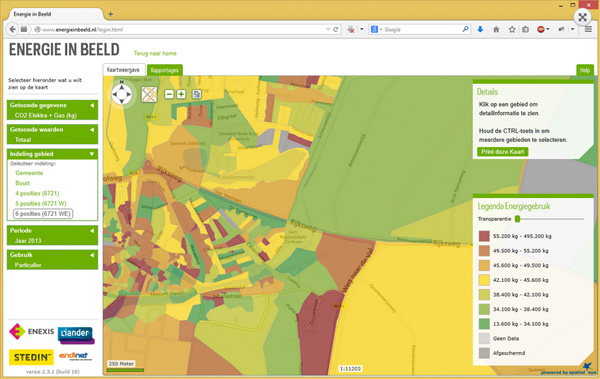The height and width of the screenshot is (379, 600).
Task: Expand the Getoonde waarden panel
Action: click(x=92, y=130)
